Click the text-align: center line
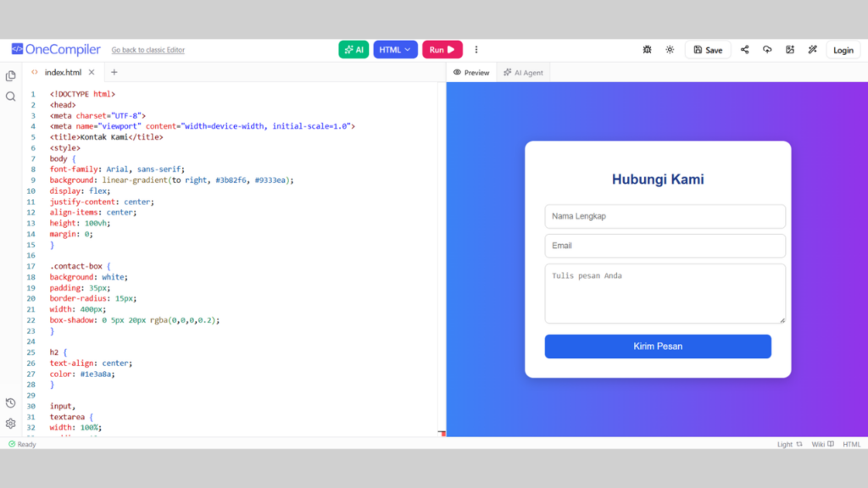 tap(91, 363)
